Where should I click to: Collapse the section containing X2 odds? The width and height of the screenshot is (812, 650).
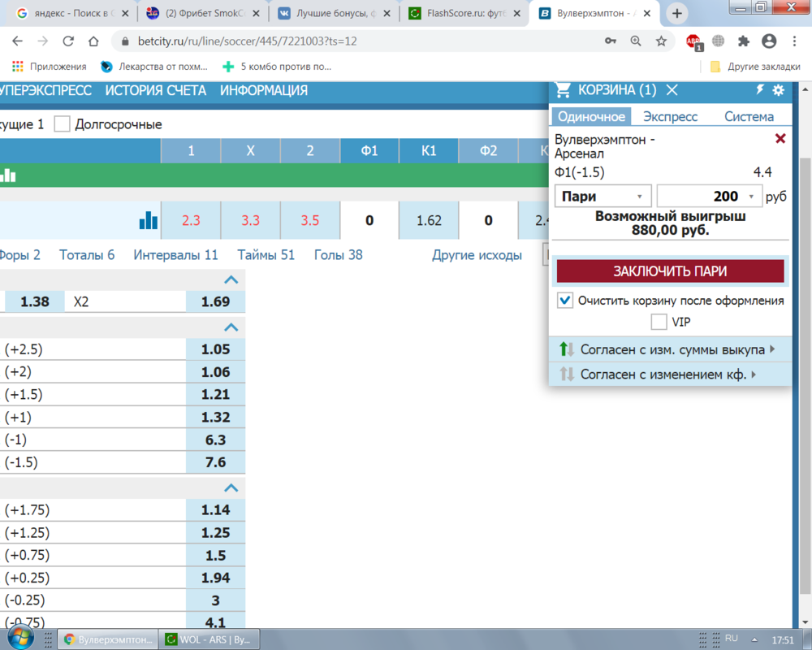[x=231, y=279]
